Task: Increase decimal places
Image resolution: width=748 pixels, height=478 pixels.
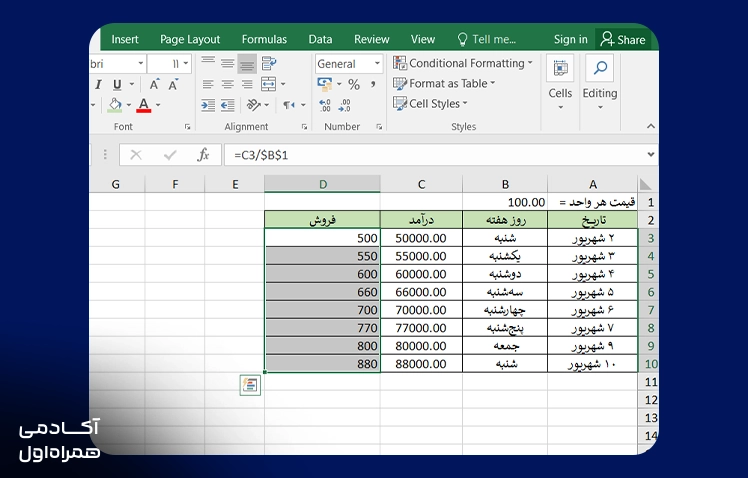Action: (325, 105)
